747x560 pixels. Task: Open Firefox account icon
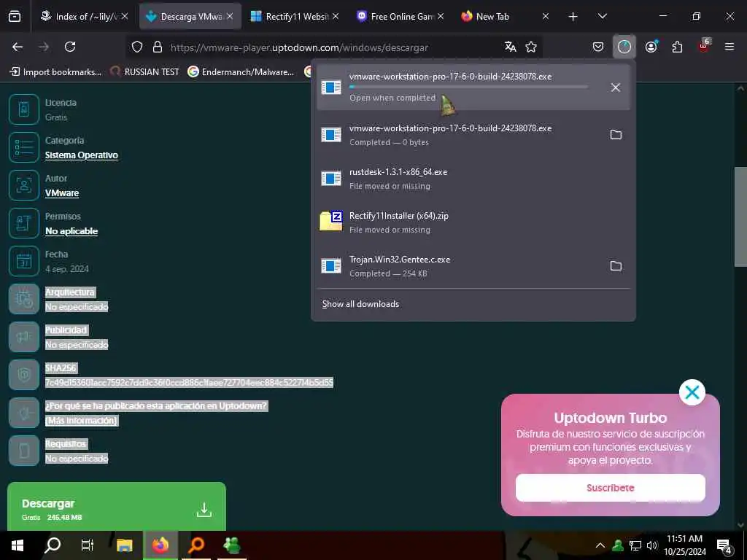(x=651, y=47)
